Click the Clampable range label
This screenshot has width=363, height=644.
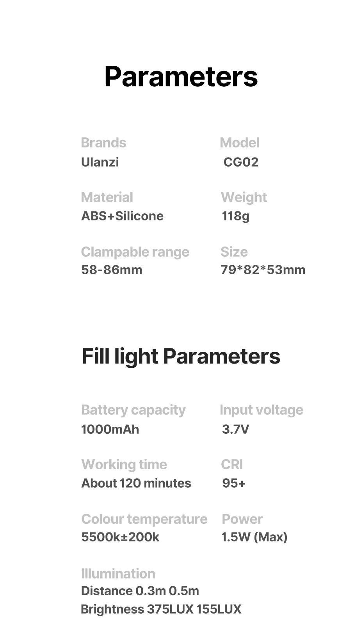[135, 252]
